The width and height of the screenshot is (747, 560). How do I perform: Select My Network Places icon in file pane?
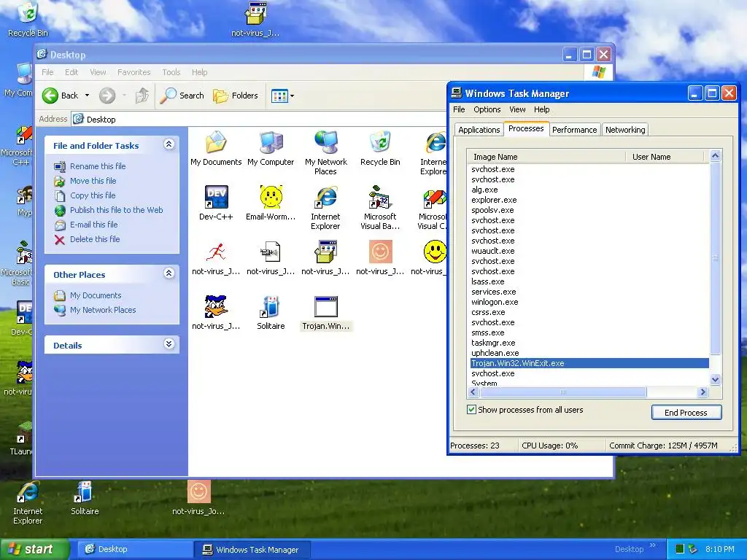tap(326, 142)
